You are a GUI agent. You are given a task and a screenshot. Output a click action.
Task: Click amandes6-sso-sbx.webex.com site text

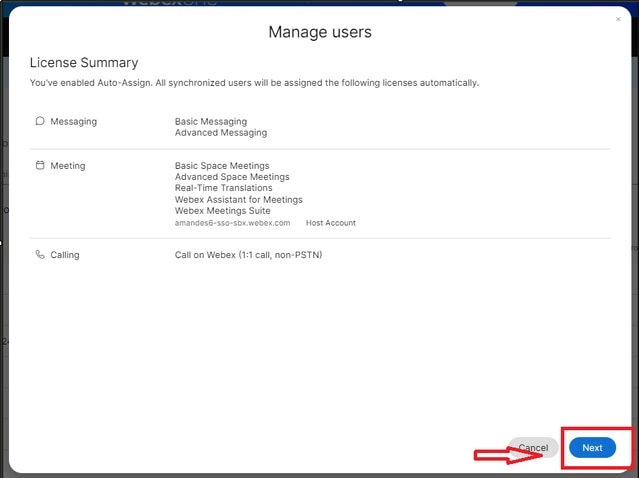[x=232, y=223]
